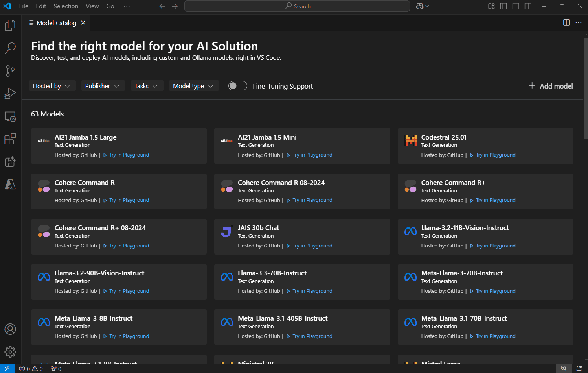Open the Selection menu
588x373 pixels.
pyautogui.click(x=66, y=6)
